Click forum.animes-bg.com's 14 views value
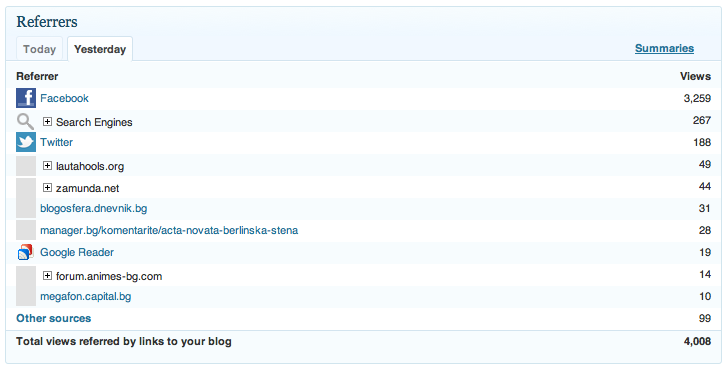726x370 pixels. point(705,274)
